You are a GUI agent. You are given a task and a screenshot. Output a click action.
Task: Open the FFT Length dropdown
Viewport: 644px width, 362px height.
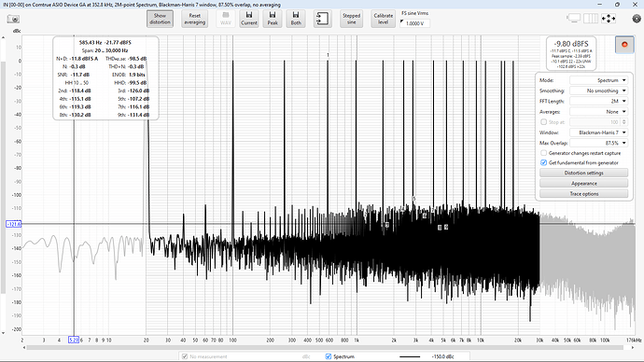click(x=598, y=101)
